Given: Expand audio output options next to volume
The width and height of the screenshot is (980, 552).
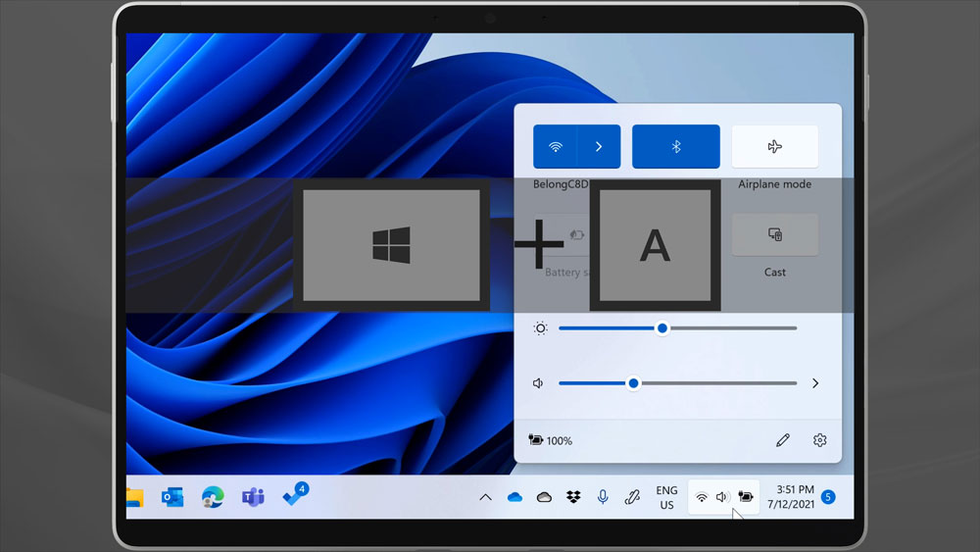Looking at the screenshot, I should 815,383.
